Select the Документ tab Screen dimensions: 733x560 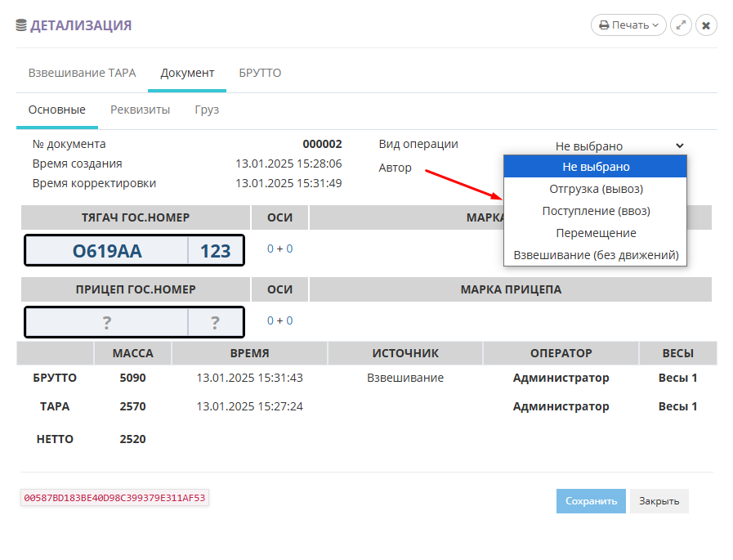pyautogui.click(x=187, y=73)
